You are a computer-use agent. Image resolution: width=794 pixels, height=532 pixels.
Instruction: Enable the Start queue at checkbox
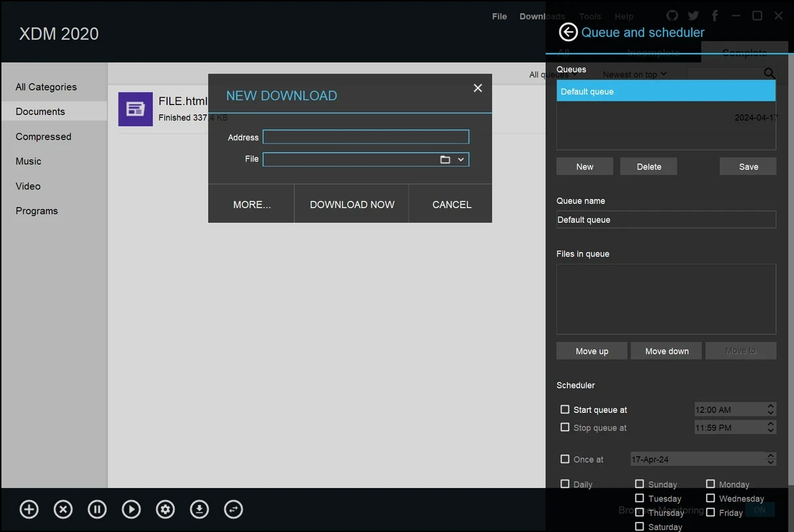(x=564, y=409)
